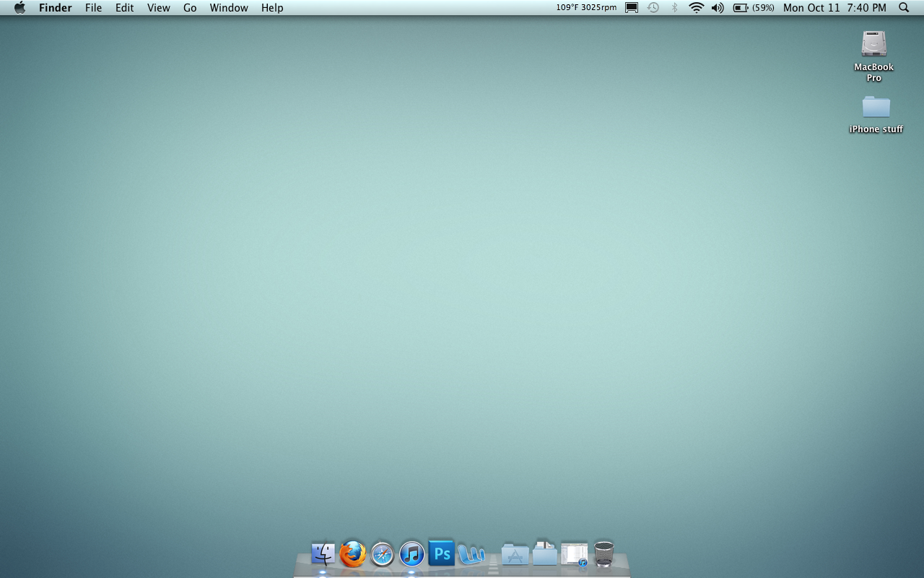
Task: Open the Wi-Fi status menu
Action: 697,7
